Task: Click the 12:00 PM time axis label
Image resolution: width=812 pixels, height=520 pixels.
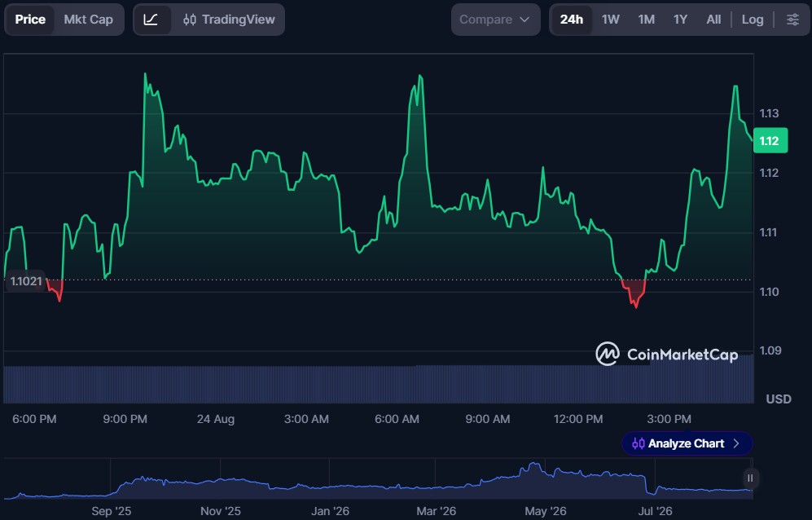Action: 578,419
